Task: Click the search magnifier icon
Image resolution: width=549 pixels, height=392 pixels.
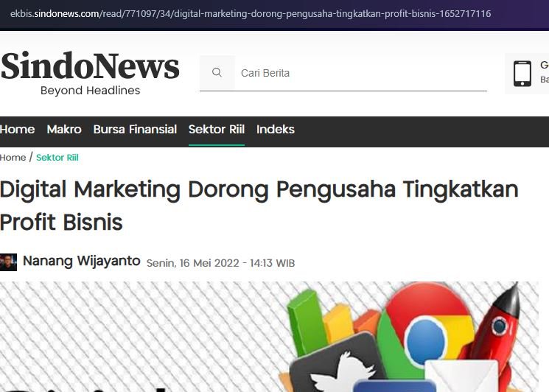Action: (217, 72)
